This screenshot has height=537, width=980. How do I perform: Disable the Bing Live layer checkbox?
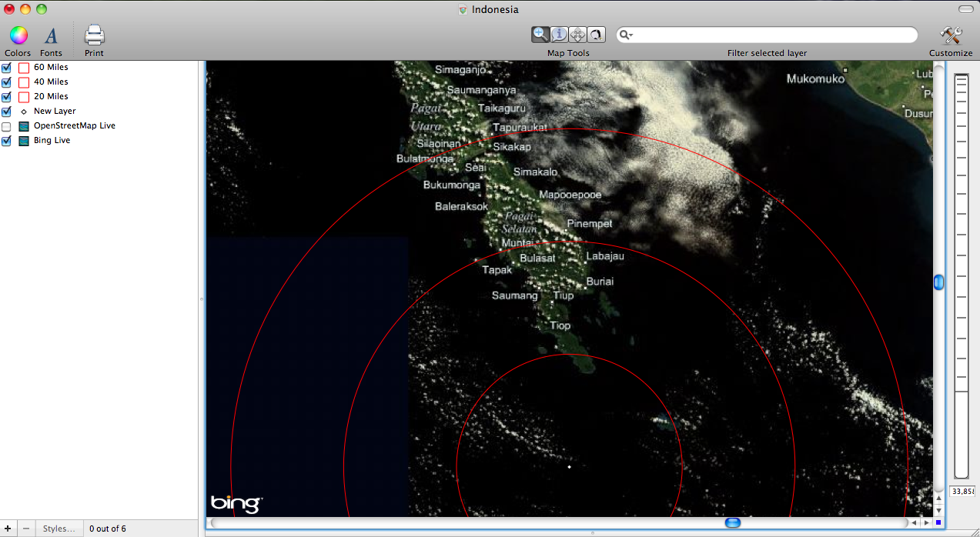5,141
